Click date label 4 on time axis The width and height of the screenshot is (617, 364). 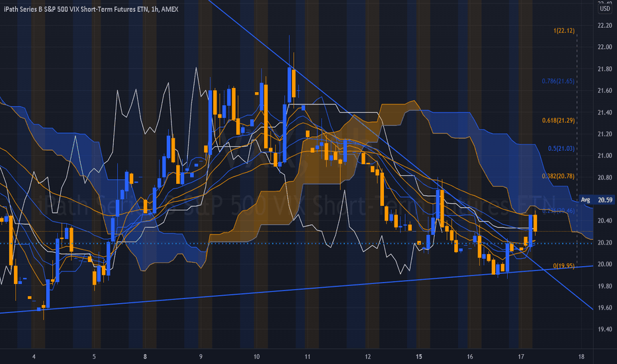click(34, 357)
